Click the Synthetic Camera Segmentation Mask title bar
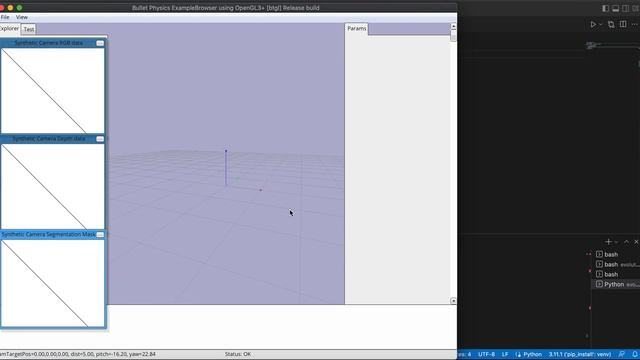The image size is (640, 360). (x=49, y=235)
